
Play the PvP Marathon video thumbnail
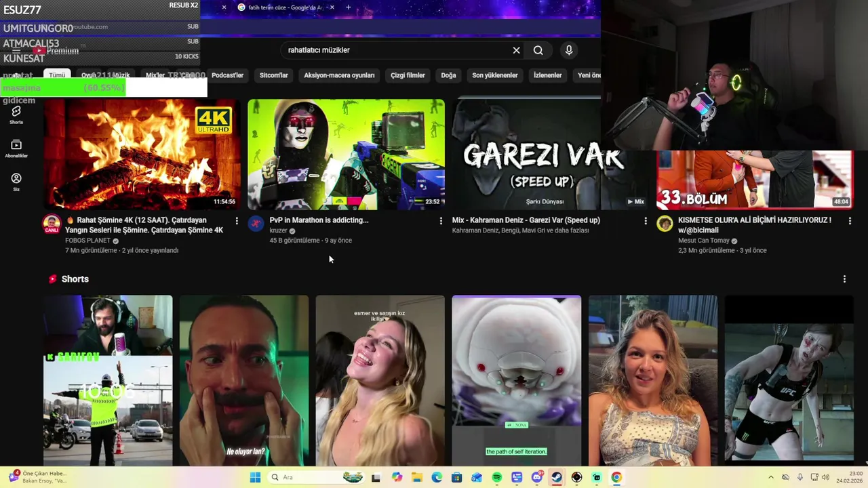347,155
